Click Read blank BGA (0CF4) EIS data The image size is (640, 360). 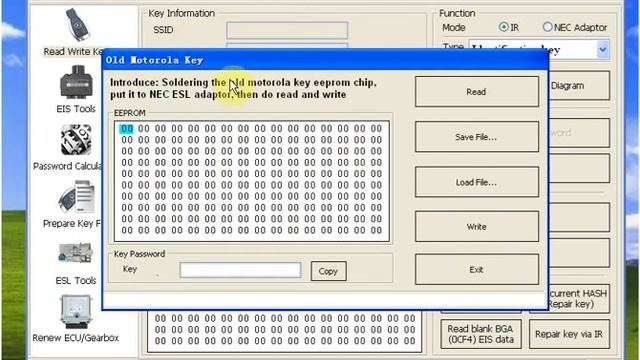[x=481, y=334]
